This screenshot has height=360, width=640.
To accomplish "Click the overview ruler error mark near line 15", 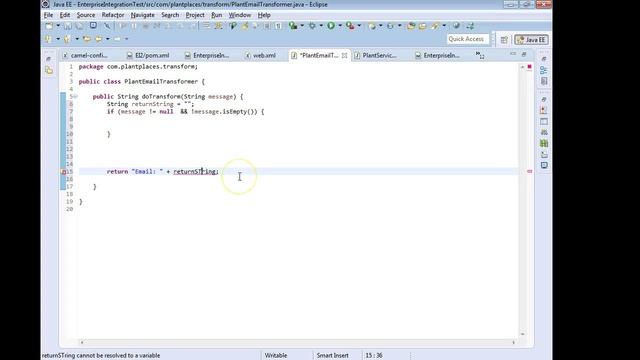I will point(529,171).
